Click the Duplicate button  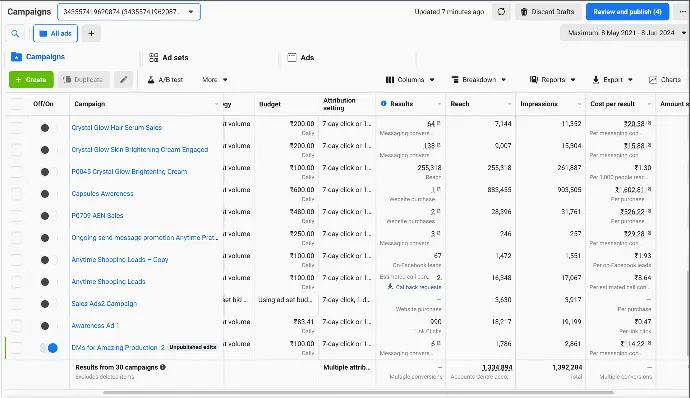[x=84, y=80]
